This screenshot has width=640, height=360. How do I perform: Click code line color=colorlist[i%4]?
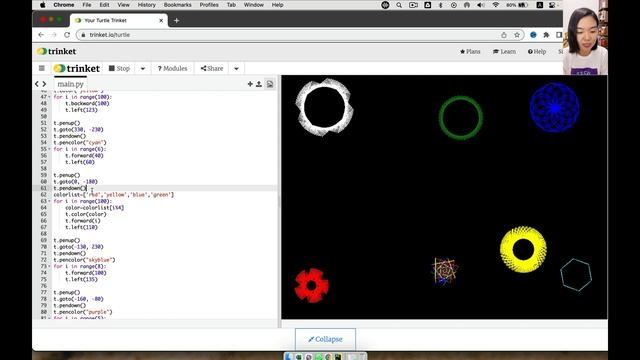pos(95,207)
